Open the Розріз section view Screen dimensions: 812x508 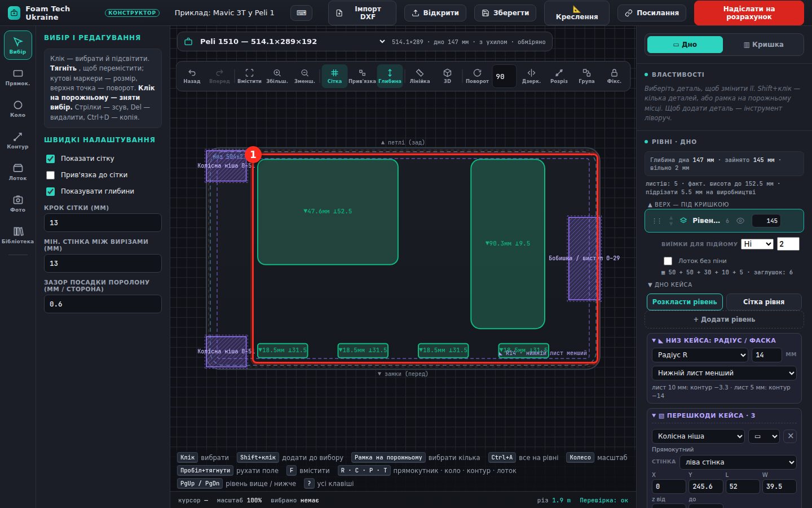tap(559, 76)
